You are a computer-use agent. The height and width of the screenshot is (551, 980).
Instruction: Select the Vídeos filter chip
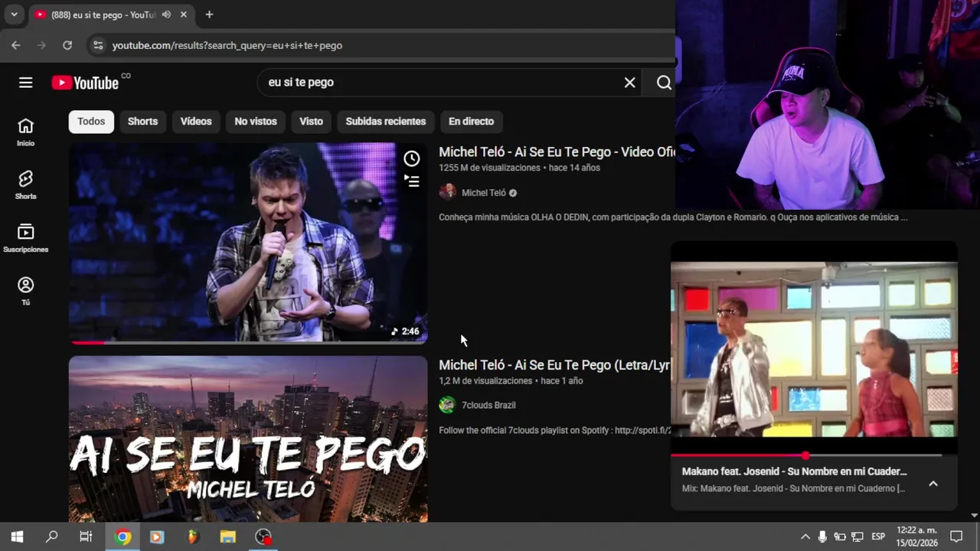196,122
